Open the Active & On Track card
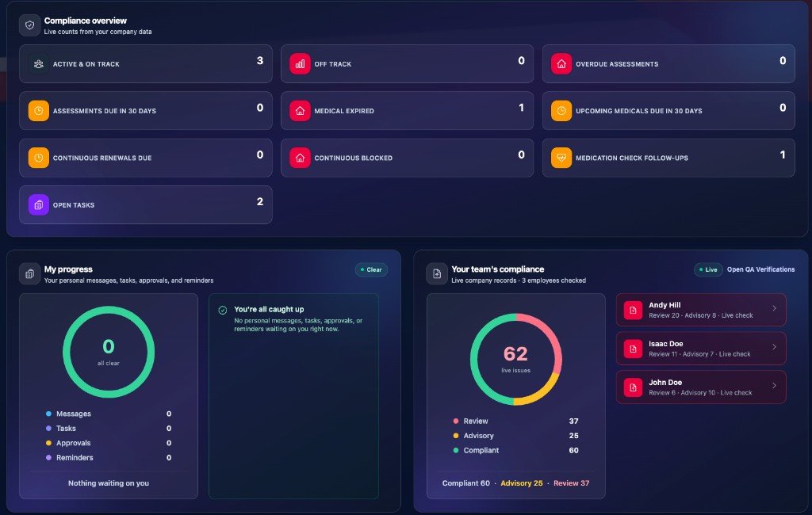 click(x=146, y=64)
